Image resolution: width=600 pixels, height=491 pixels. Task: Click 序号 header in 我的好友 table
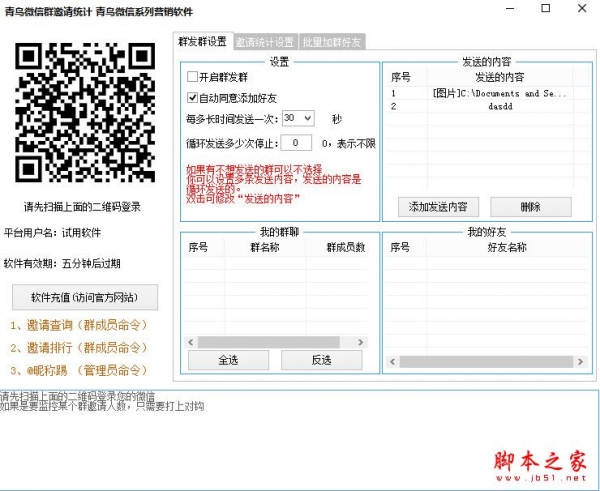click(406, 247)
